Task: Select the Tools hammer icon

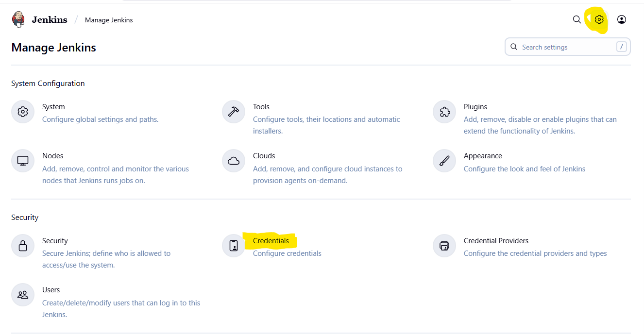Action: 234,112
